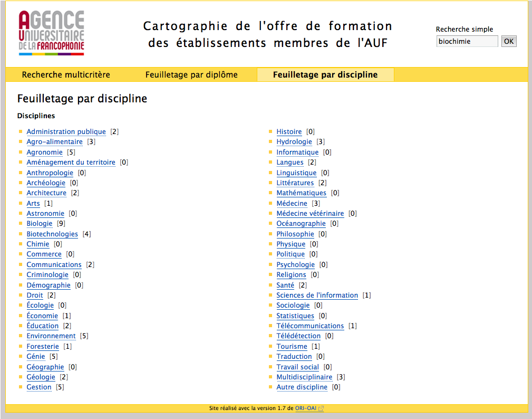Screen dimensions: 532x419
Task: View the Administration publique discipline
Action: [x=66, y=132]
